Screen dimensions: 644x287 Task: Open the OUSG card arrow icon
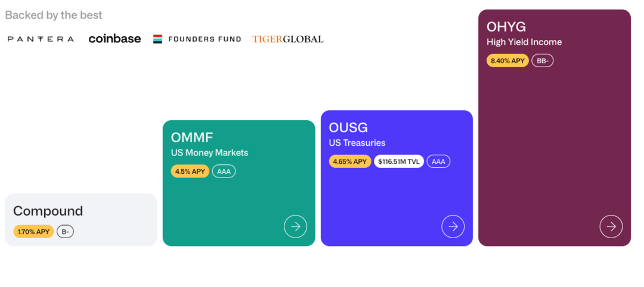pos(453,226)
